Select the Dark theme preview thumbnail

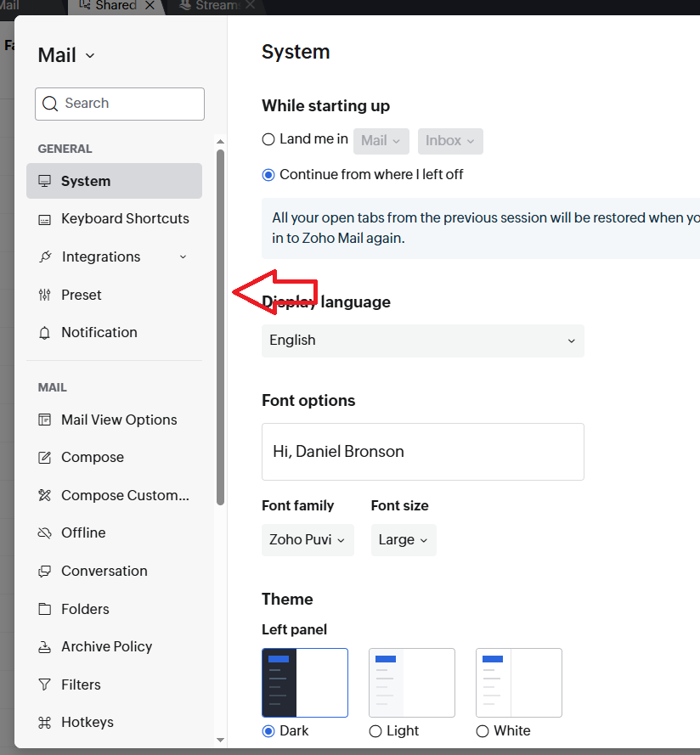[x=305, y=683]
